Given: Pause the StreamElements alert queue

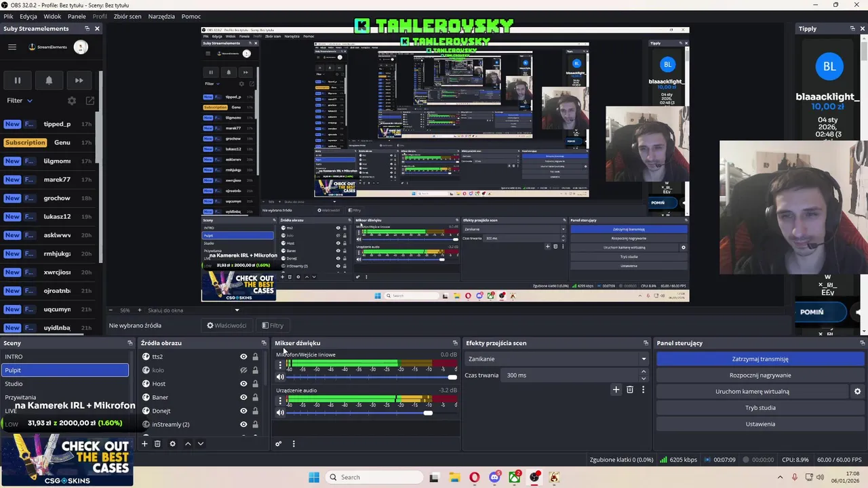Looking at the screenshot, I should coord(18,80).
